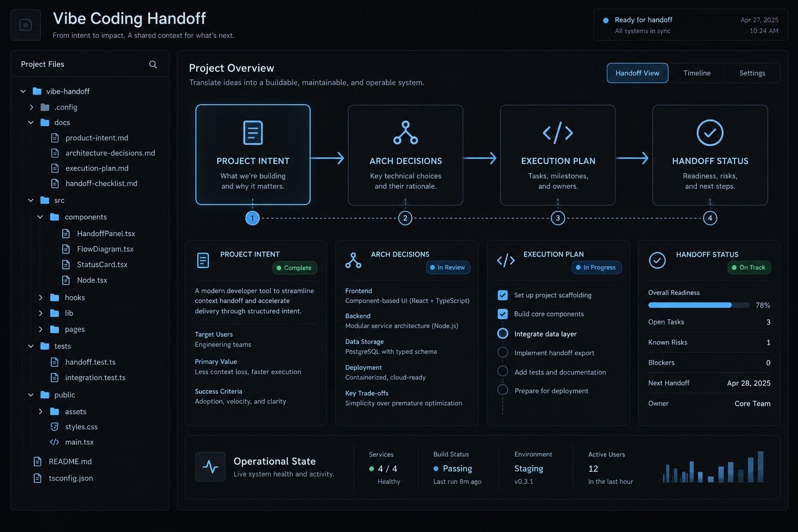Click the Active Users bar chart
This screenshot has height=532, width=798.
[713, 467]
